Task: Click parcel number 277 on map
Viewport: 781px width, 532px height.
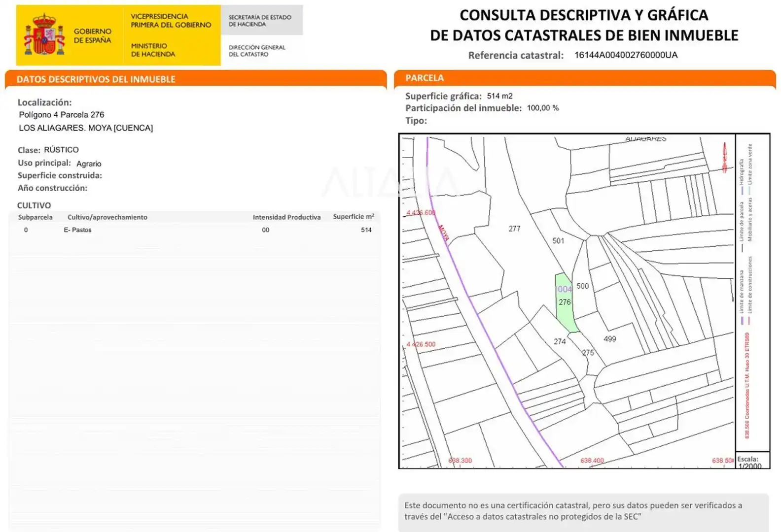Action: click(514, 229)
